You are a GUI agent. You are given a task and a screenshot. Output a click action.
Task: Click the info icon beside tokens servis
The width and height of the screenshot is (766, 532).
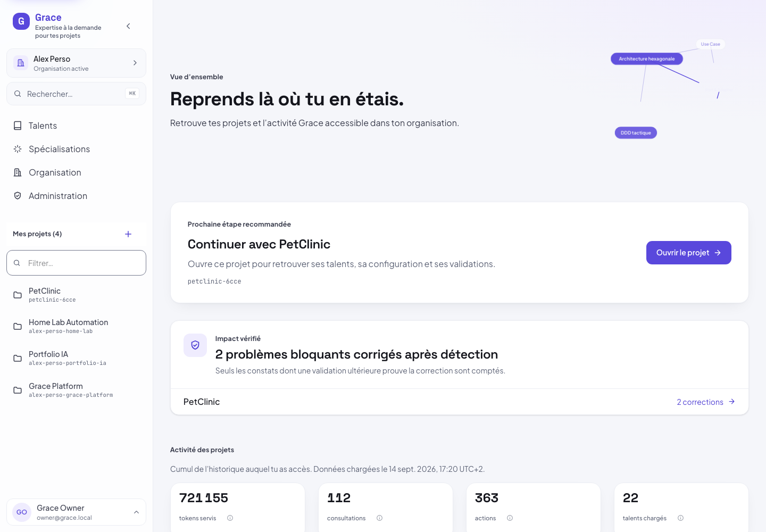(230, 518)
